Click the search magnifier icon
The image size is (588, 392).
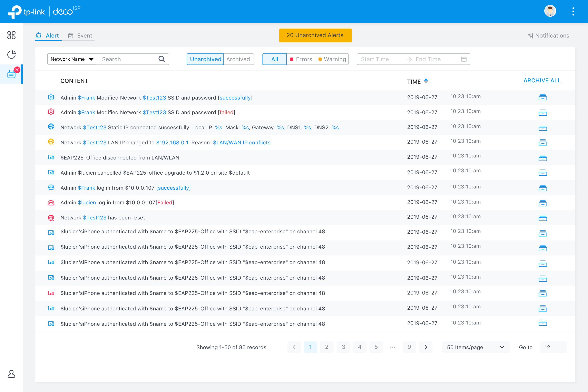click(162, 59)
